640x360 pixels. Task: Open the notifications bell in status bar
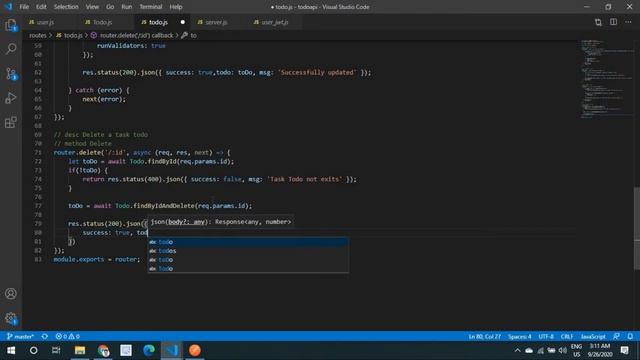tap(630, 336)
